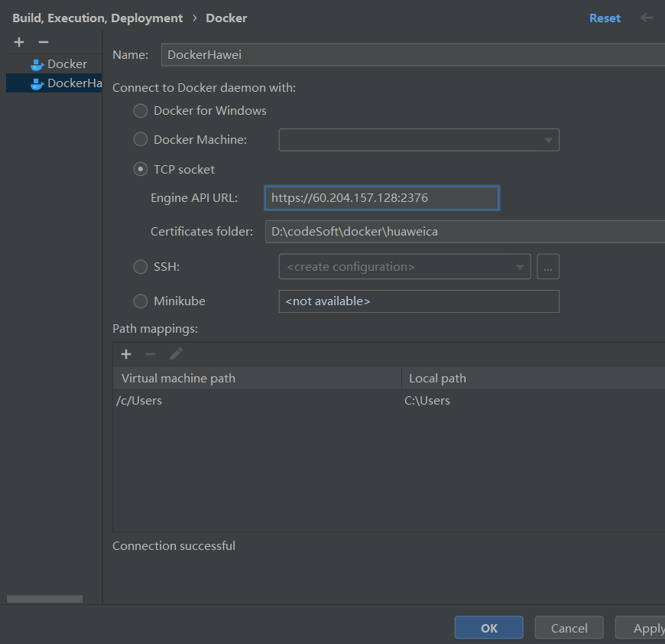
Task: Select the Docker entry in the list
Action: coord(54,64)
